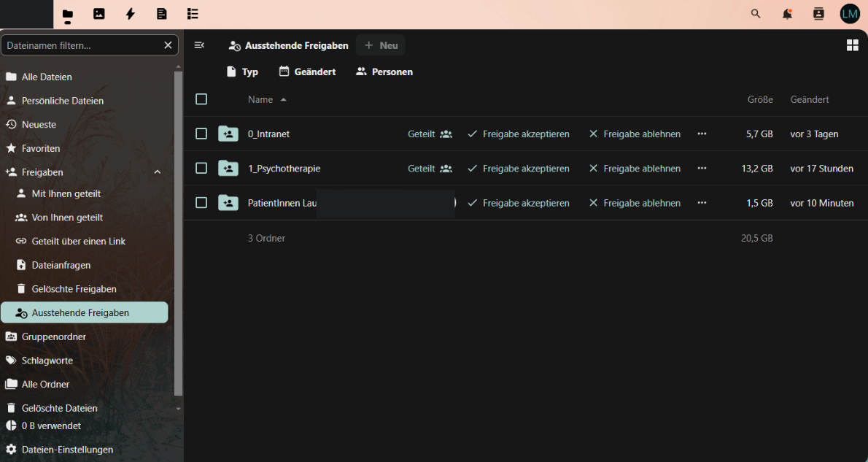The image size is (868, 462).
Task: Open the Activity lightning bolt icon
Action: click(131, 14)
